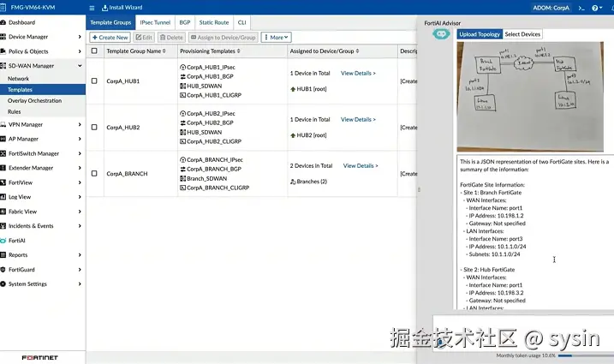This screenshot has height=364, width=614.
Task: Open the CLI console icon in header
Action: [581, 8]
